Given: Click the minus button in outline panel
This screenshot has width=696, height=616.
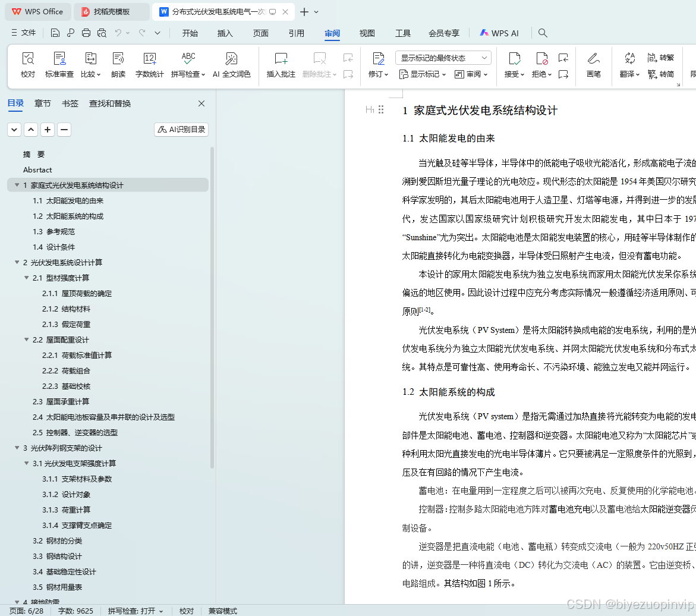Looking at the screenshot, I should pyautogui.click(x=64, y=130).
